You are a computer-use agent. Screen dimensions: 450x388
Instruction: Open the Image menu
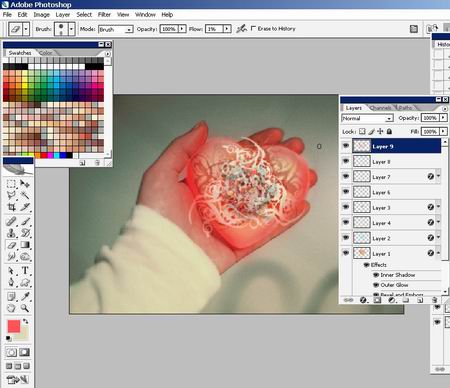pyautogui.click(x=41, y=15)
